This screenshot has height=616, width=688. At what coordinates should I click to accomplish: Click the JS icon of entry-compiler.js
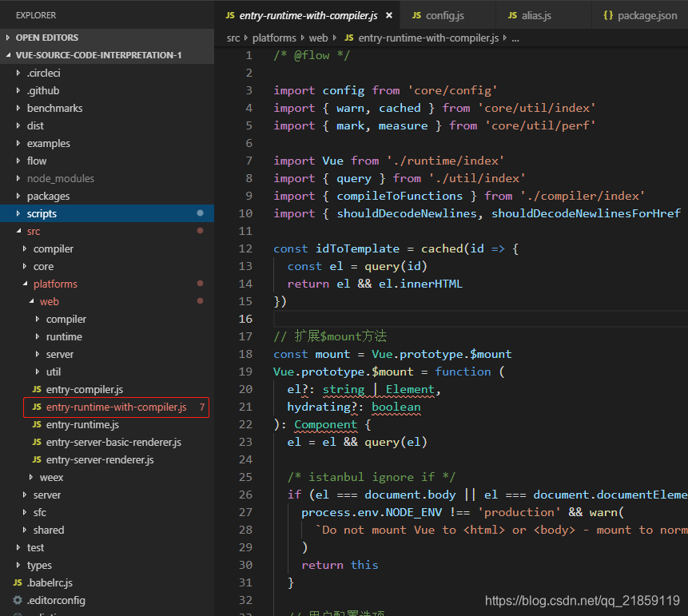(x=37, y=389)
